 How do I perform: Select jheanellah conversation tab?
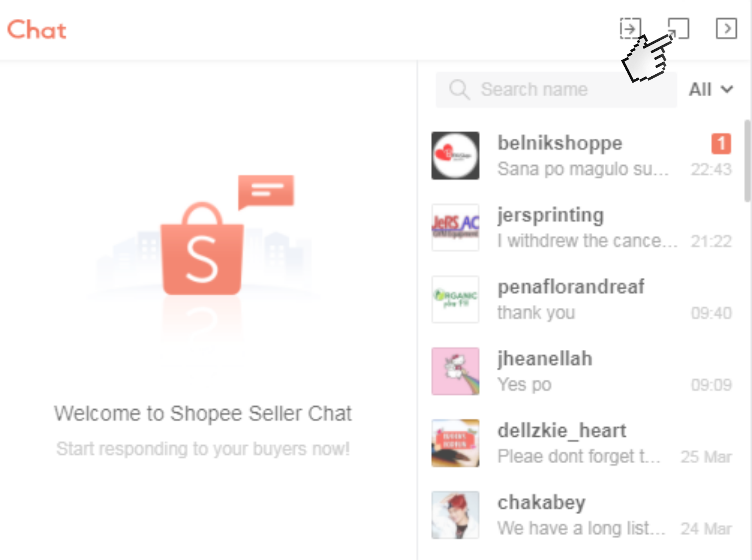(x=583, y=371)
